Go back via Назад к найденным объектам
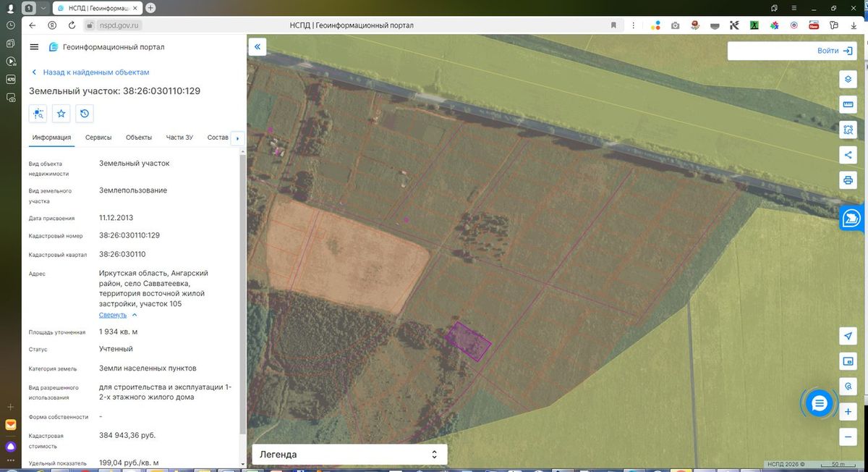This screenshot has height=472, width=868. click(90, 72)
